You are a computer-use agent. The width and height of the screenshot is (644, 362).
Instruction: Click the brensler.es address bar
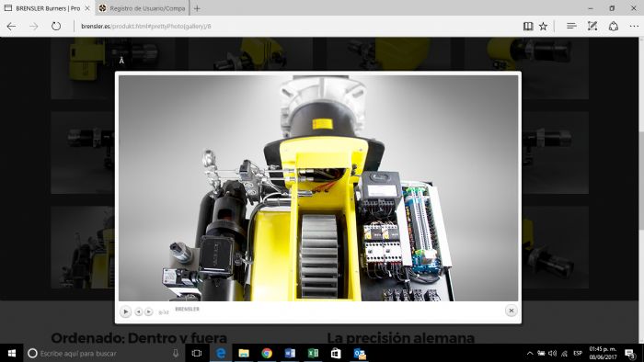(x=287, y=27)
